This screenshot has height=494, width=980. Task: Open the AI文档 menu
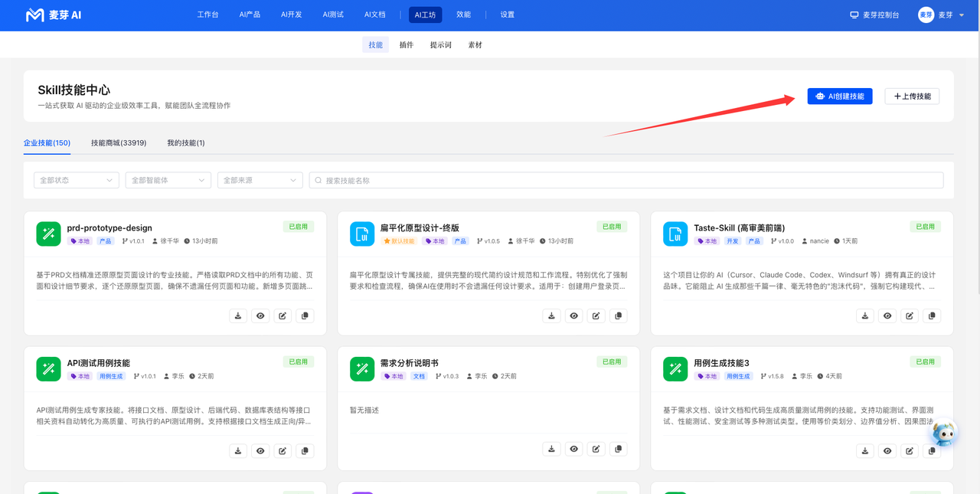(374, 15)
